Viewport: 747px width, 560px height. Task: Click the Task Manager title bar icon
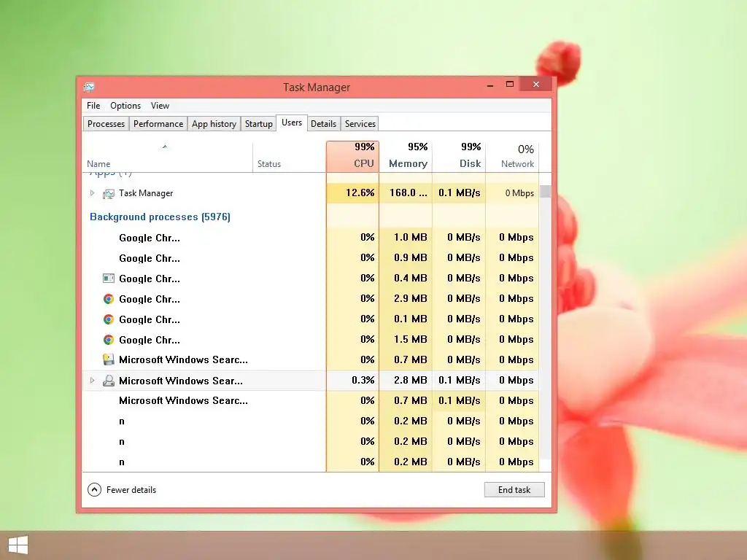point(89,87)
